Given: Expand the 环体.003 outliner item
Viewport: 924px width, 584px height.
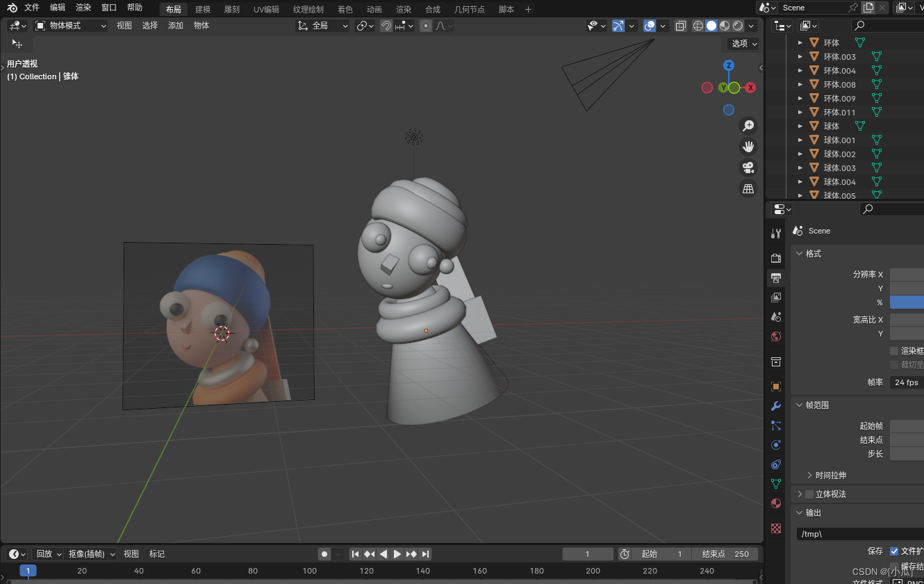Looking at the screenshot, I should coord(800,56).
